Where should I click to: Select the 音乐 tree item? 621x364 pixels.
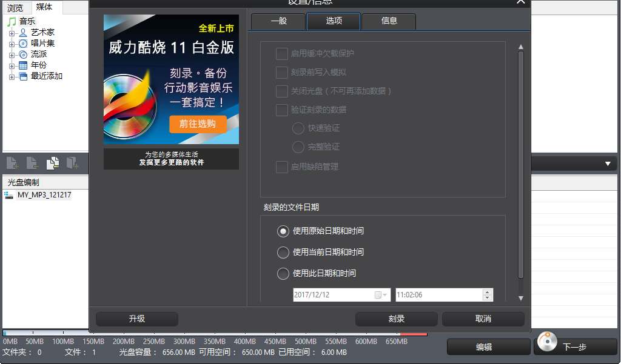[27, 21]
